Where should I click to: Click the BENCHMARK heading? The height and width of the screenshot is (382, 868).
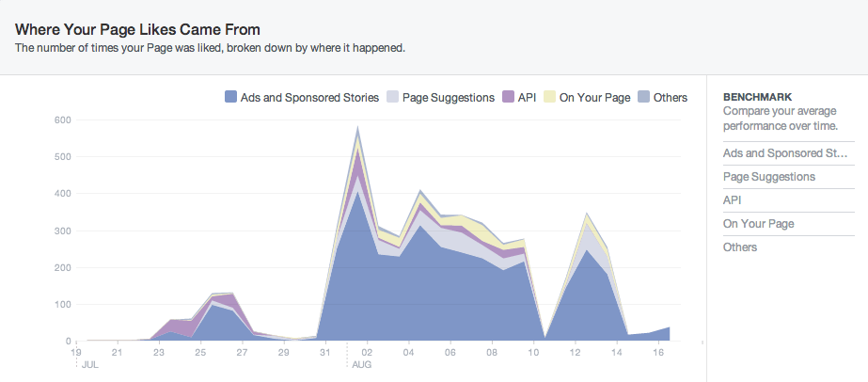(x=757, y=97)
